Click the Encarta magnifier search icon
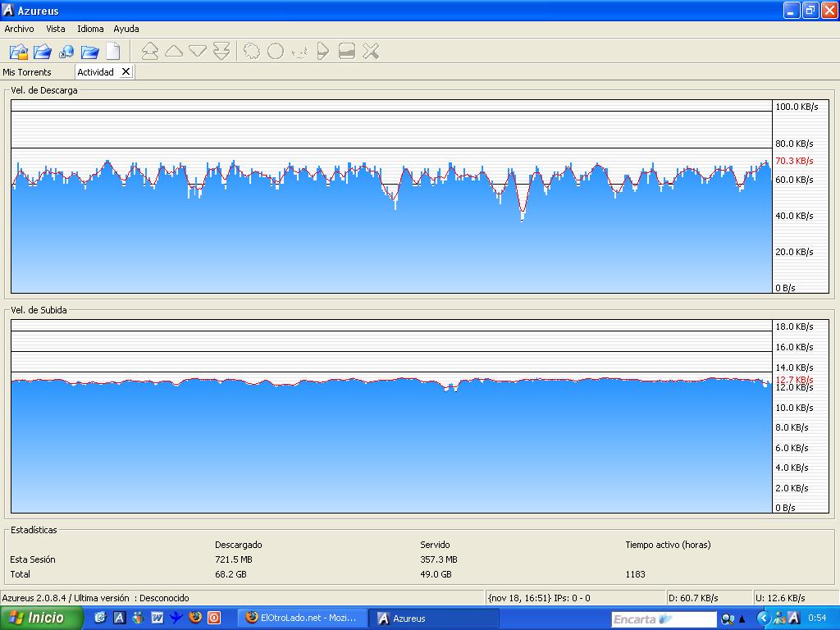 728,619
